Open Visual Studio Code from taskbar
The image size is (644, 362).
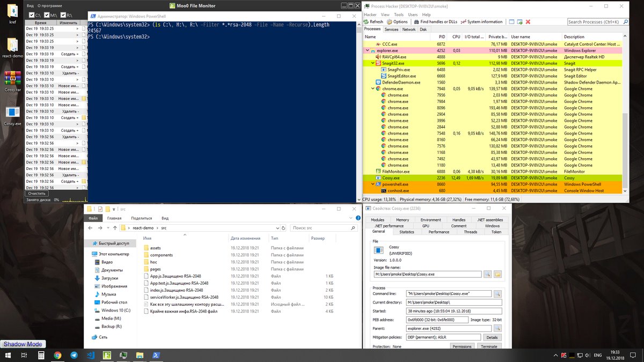(90, 355)
